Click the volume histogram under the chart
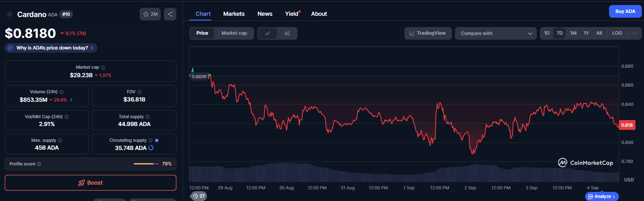Viewport: 644px width, 201px height. tap(404, 173)
